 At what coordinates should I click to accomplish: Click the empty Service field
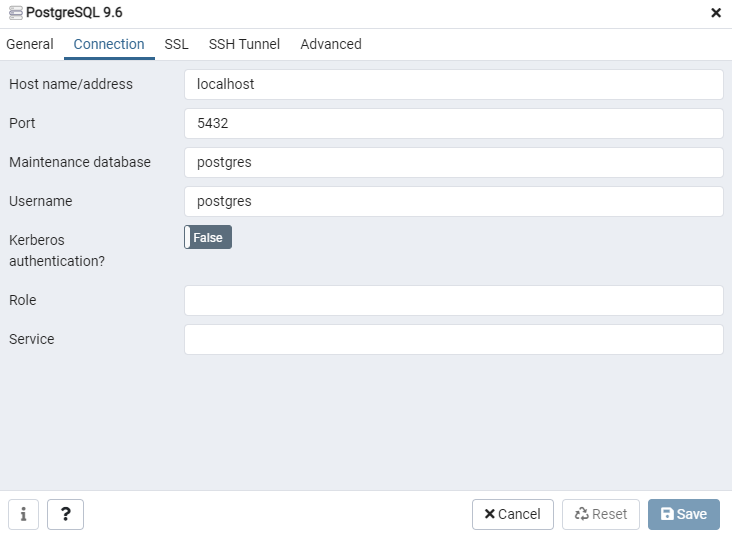coord(454,339)
